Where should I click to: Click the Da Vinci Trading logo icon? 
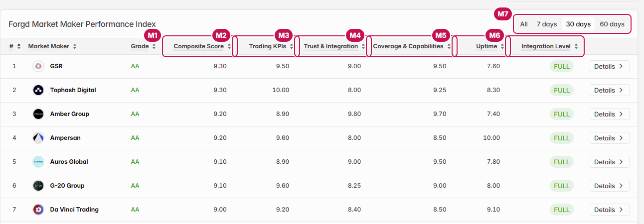pyautogui.click(x=38, y=210)
